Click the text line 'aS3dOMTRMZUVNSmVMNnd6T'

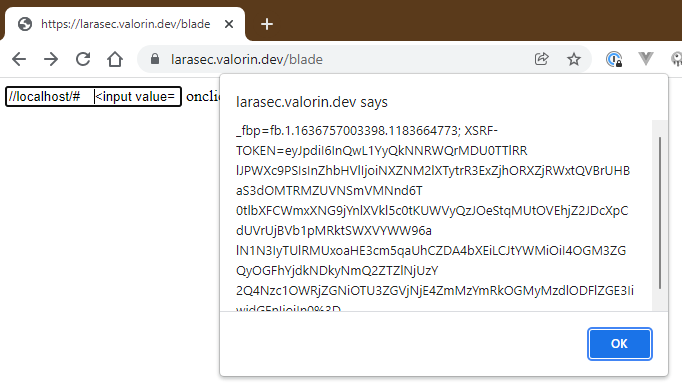coord(329,190)
